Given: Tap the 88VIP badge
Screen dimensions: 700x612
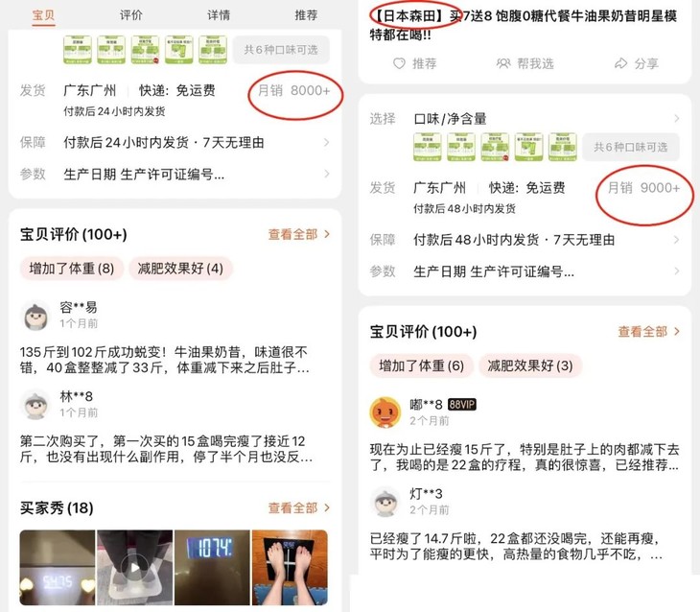Looking at the screenshot, I should tap(462, 405).
